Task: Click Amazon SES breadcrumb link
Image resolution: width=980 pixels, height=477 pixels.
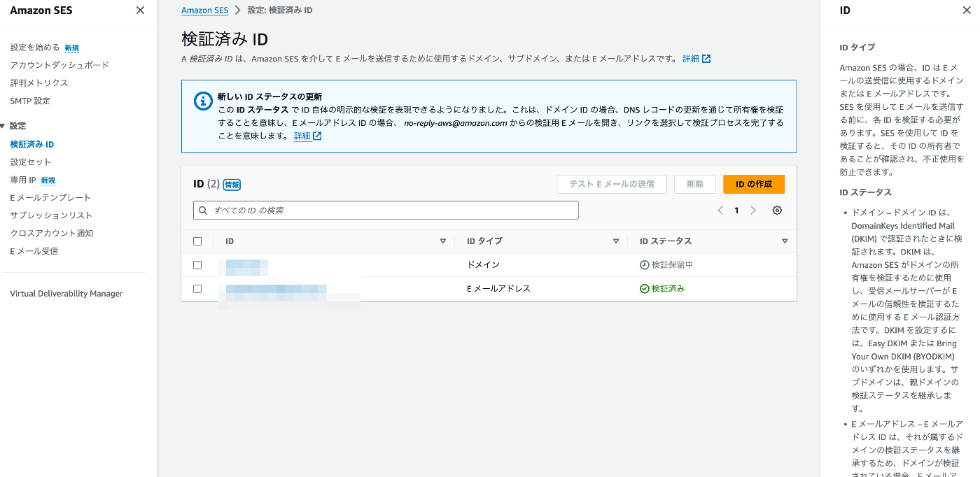Action: click(x=205, y=10)
